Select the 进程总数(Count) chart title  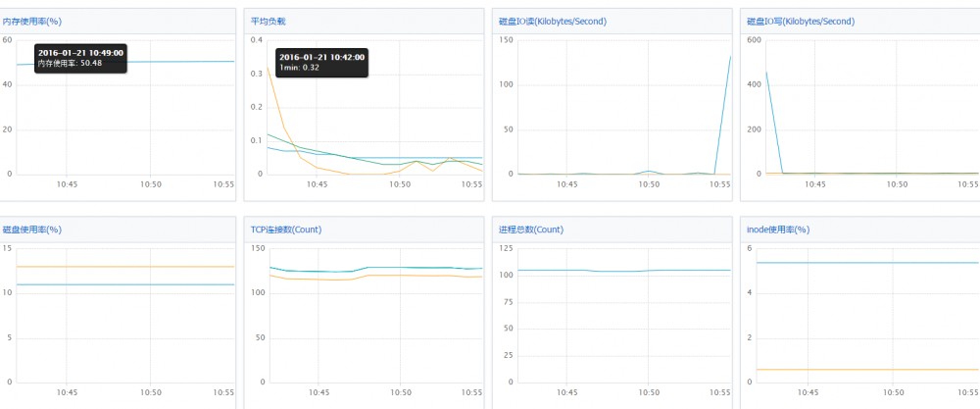[530, 230]
